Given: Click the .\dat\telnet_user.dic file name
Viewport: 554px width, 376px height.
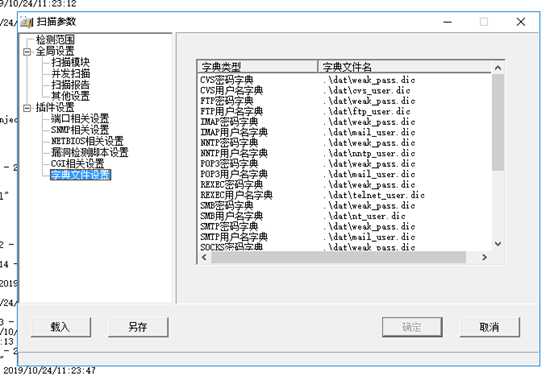Looking at the screenshot, I should tap(373, 195).
